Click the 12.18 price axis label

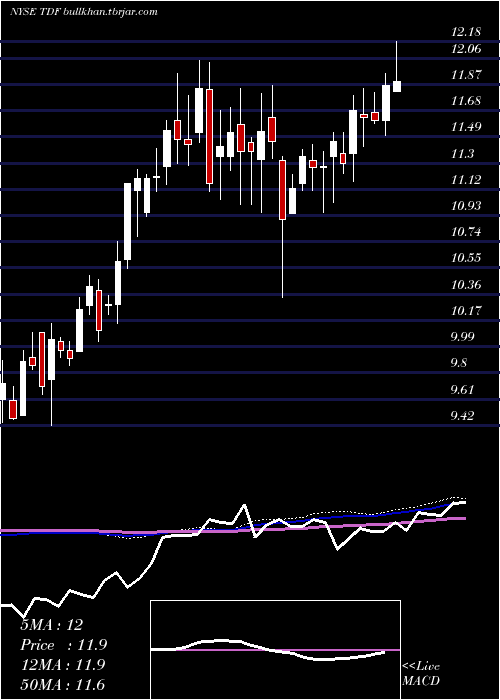(x=466, y=32)
